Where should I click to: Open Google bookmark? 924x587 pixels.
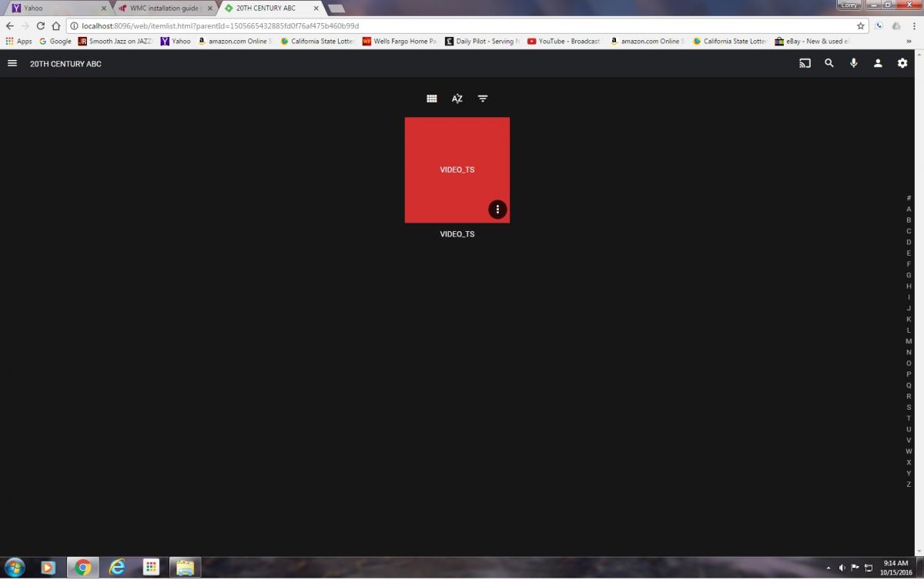(x=55, y=42)
